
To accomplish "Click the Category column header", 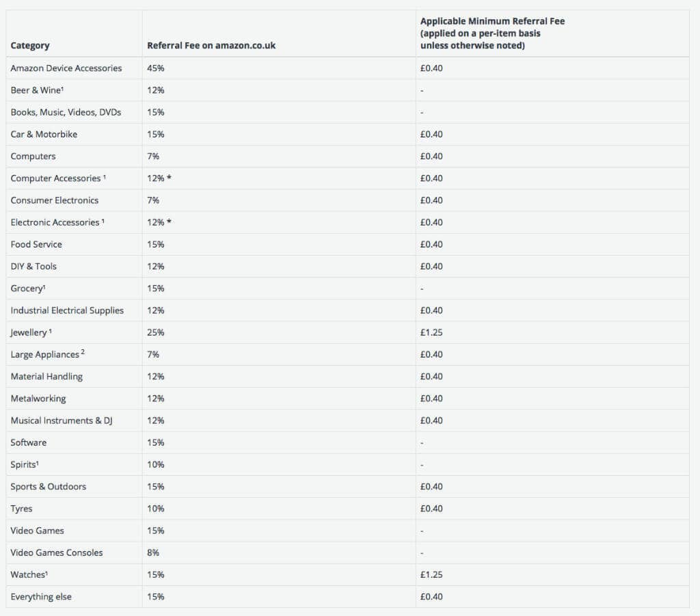I will [x=30, y=46].
